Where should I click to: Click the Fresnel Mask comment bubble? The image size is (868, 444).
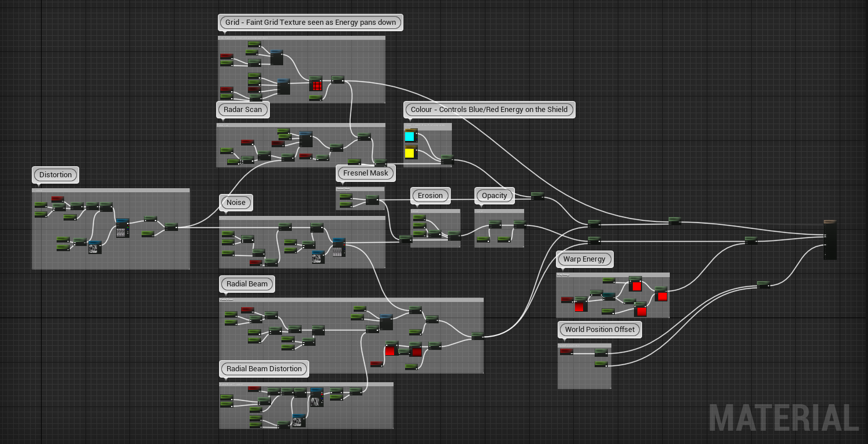click(x=365, y=173)
